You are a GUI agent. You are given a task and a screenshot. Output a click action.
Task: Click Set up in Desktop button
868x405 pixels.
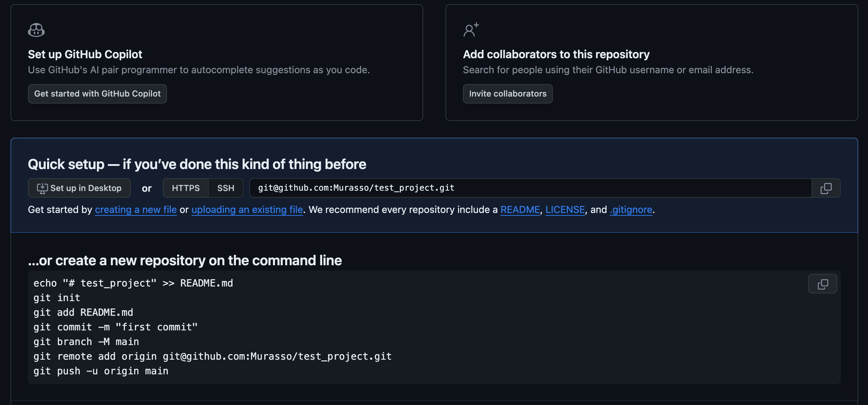point(79,188)
